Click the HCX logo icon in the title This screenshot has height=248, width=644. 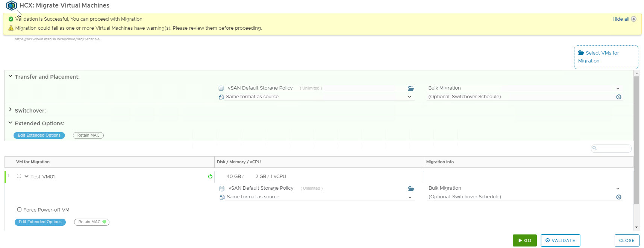coord(11,6)
